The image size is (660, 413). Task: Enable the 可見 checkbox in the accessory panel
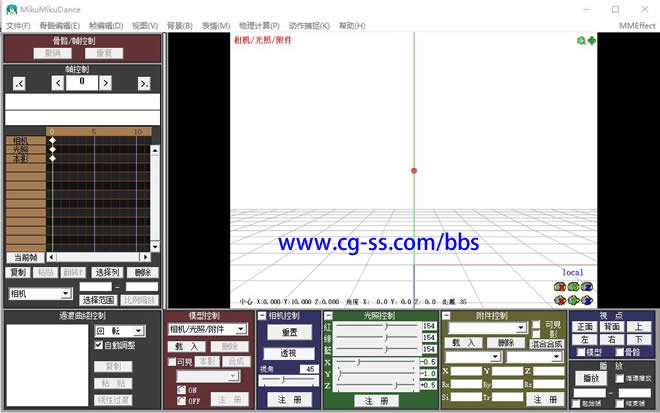click(537, 325)
